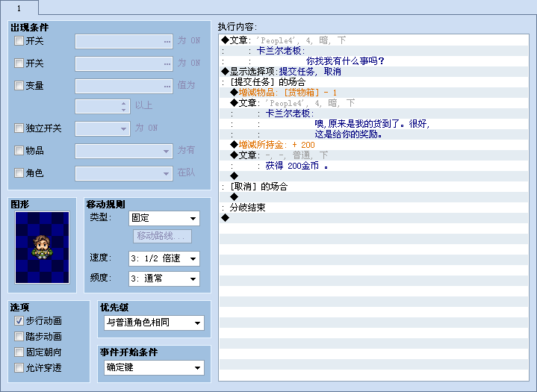Select the [取消] 的场合 branch line
Viewport: 537px width, 392px height.
point(374,187)
